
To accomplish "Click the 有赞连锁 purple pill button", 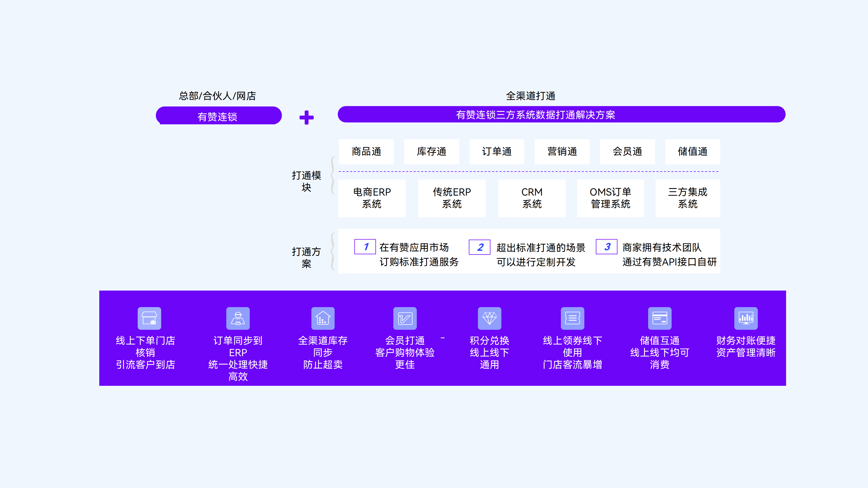I will click(x=219, y=116).
